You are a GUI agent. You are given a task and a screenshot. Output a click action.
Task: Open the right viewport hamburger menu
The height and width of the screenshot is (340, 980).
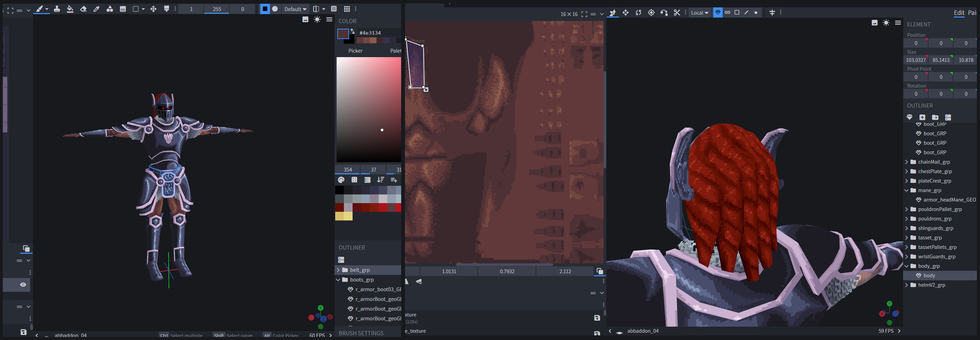pos(898,23)
